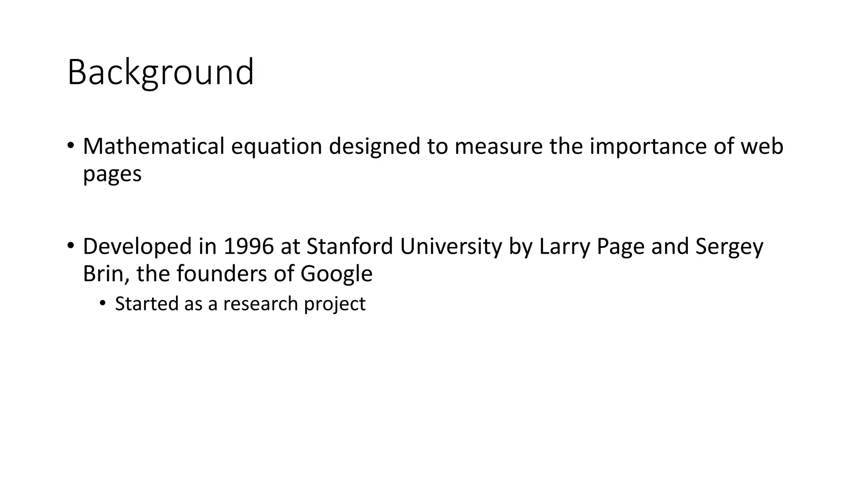Click the Background slide title
Image resolution: width=868 pixels, height=488 pixels.
pos(161,72)
